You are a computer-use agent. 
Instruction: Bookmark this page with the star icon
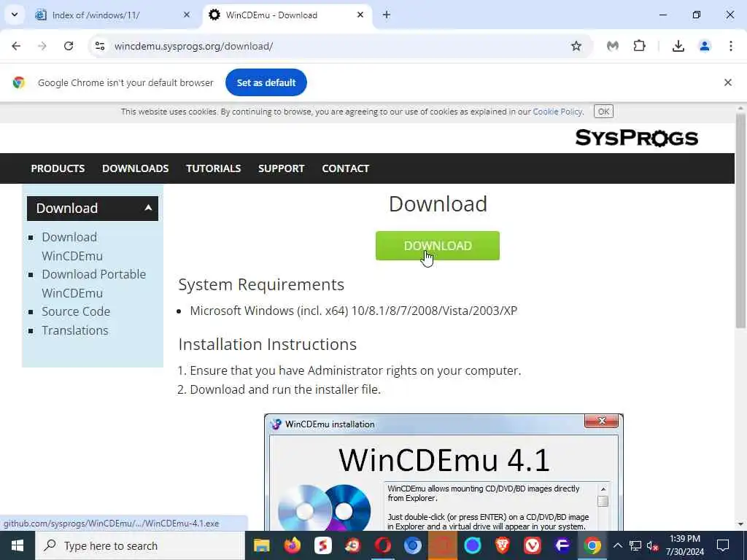coord(576,46)
